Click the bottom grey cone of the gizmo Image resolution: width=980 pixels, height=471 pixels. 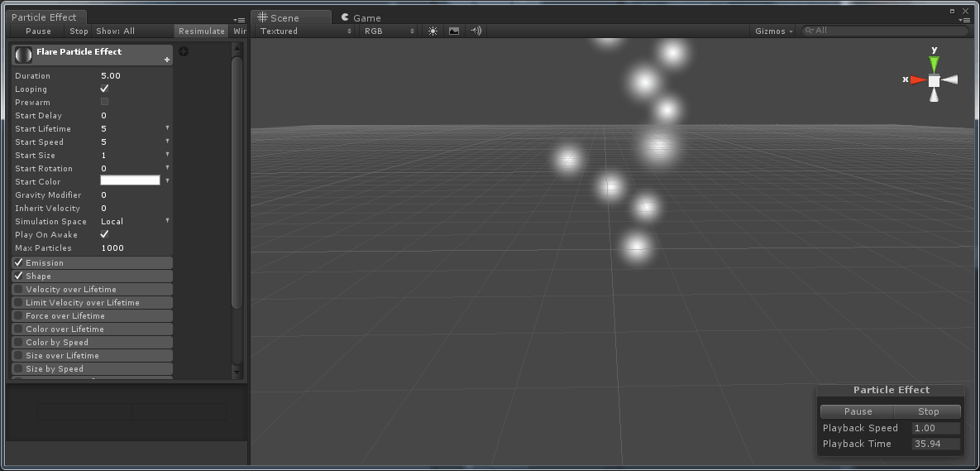coord(934,95)
